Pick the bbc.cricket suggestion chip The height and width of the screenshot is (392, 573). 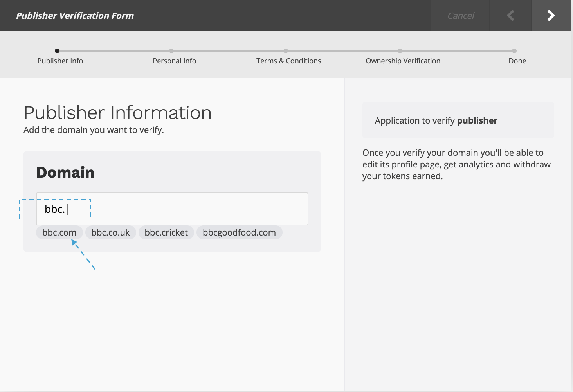(x=166, y=232)
